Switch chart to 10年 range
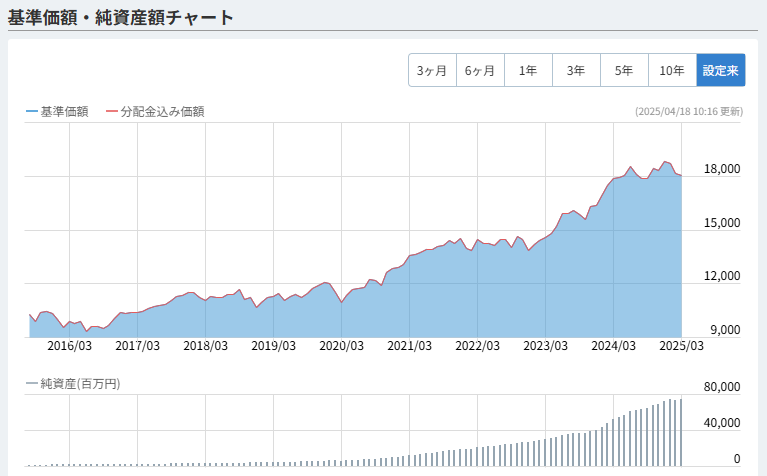This screenshot has height=476, width=767. [672, 70]
